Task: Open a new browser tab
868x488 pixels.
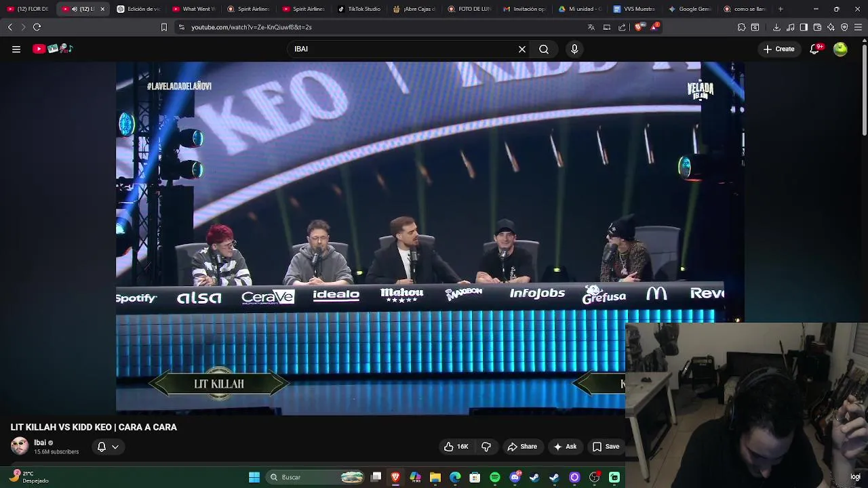Action: (781, 9)
